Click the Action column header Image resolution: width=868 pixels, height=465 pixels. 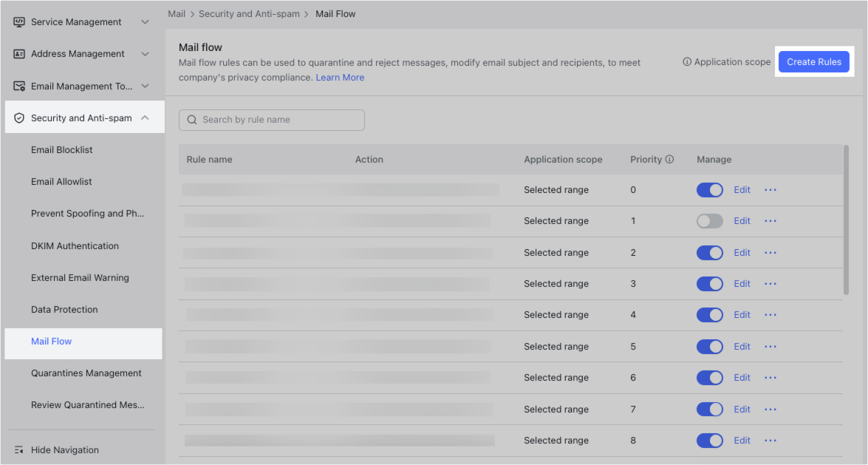(x=369, y=159)
